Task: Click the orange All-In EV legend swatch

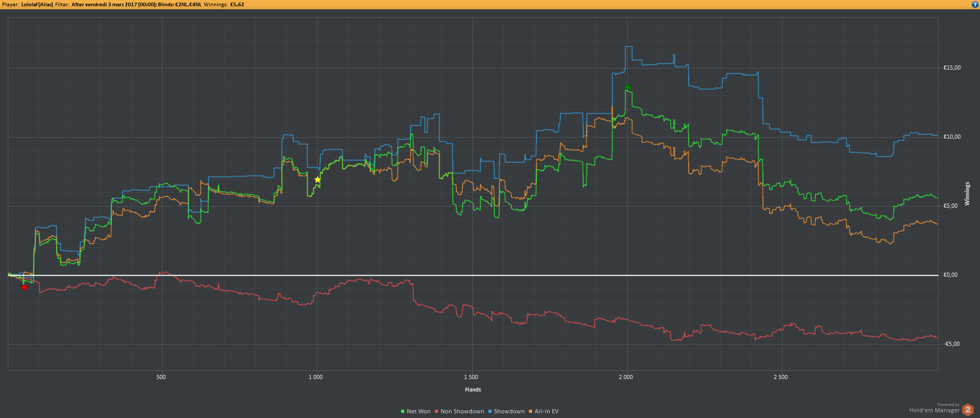Action: 531,412
